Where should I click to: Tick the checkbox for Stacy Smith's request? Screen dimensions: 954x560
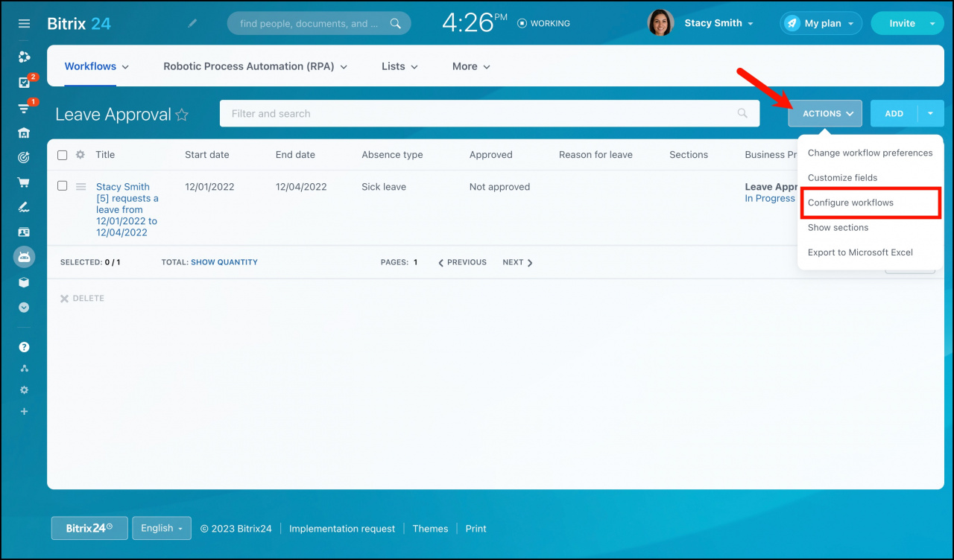[63, 186]
